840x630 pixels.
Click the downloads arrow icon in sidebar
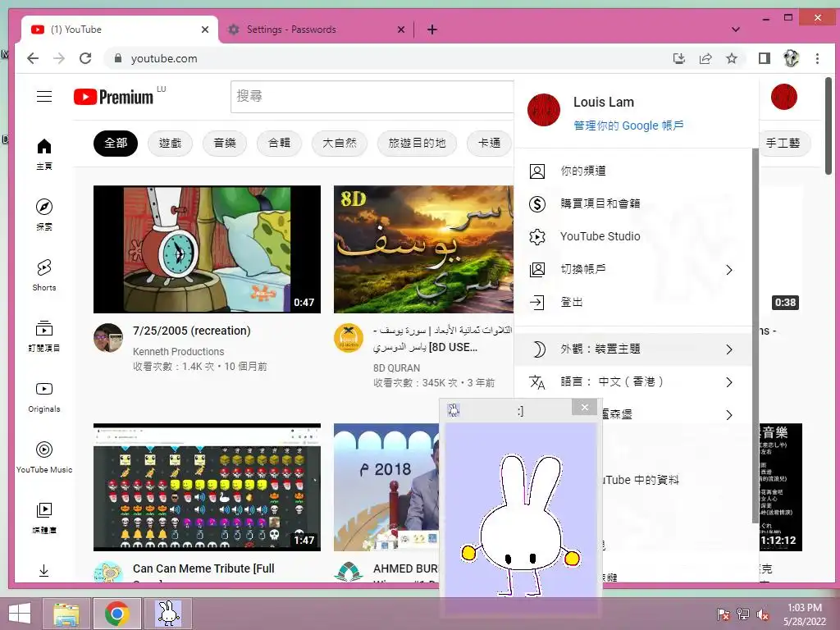pos(44,571)
